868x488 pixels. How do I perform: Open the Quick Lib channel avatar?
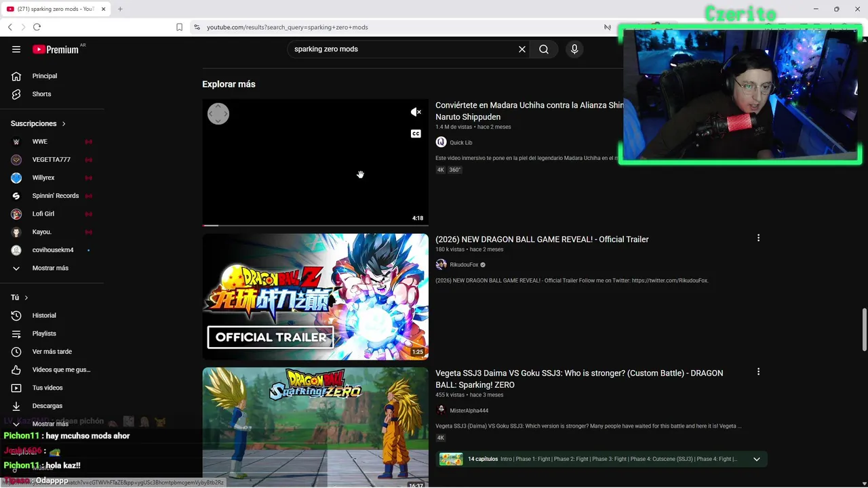tap(441, 142)
